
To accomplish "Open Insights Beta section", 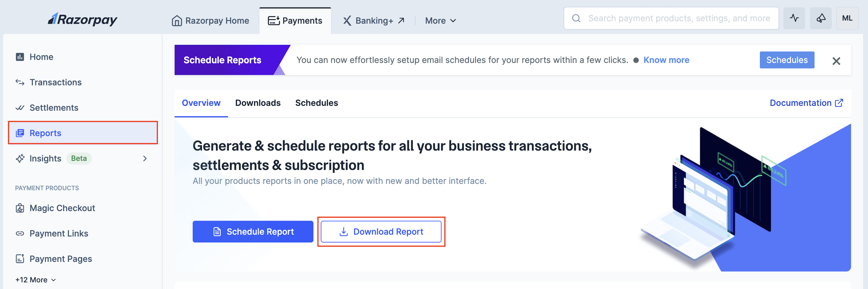I will coord(45,158).
